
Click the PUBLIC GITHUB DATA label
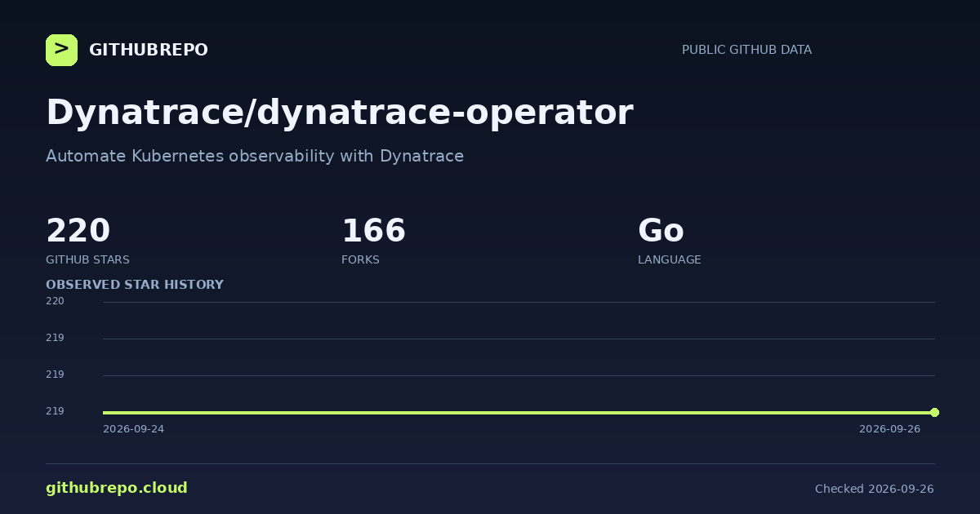tap(746, 50)
